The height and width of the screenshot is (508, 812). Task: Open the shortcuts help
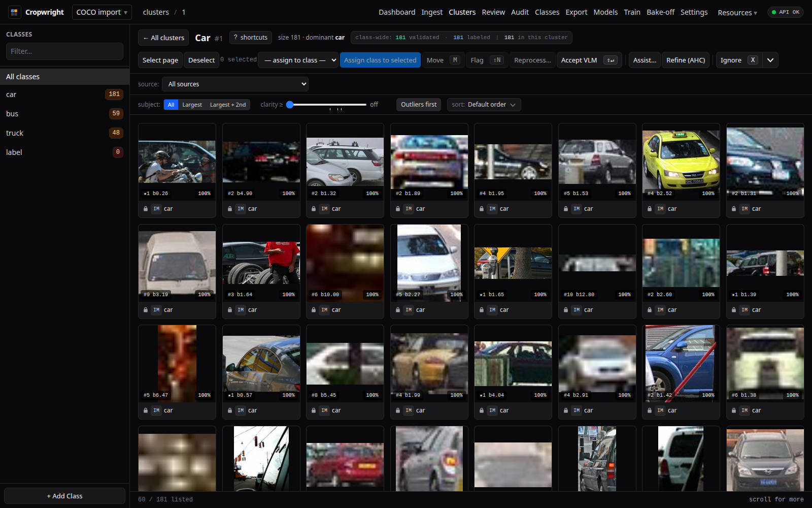coord(251,38)
